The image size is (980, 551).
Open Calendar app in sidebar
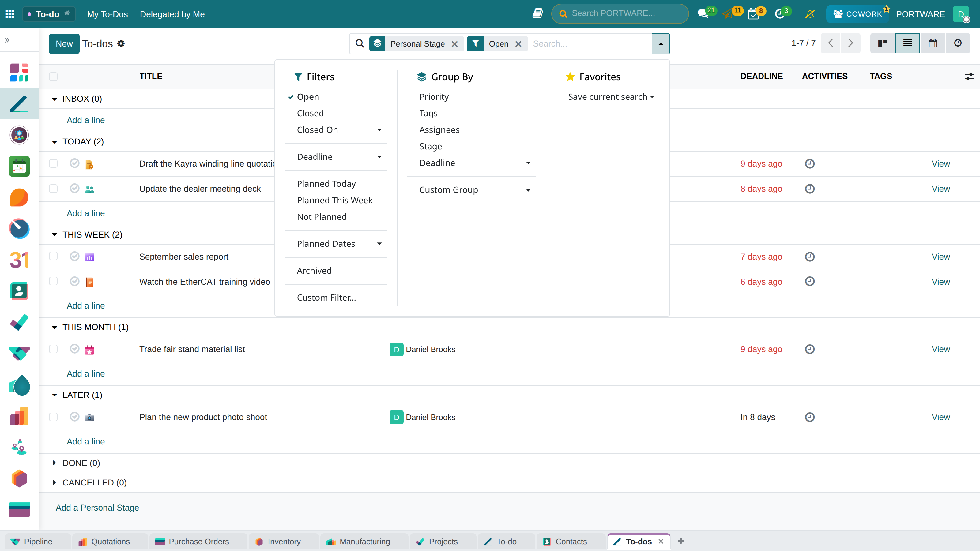pyautogui.click(x=19, y=166)
